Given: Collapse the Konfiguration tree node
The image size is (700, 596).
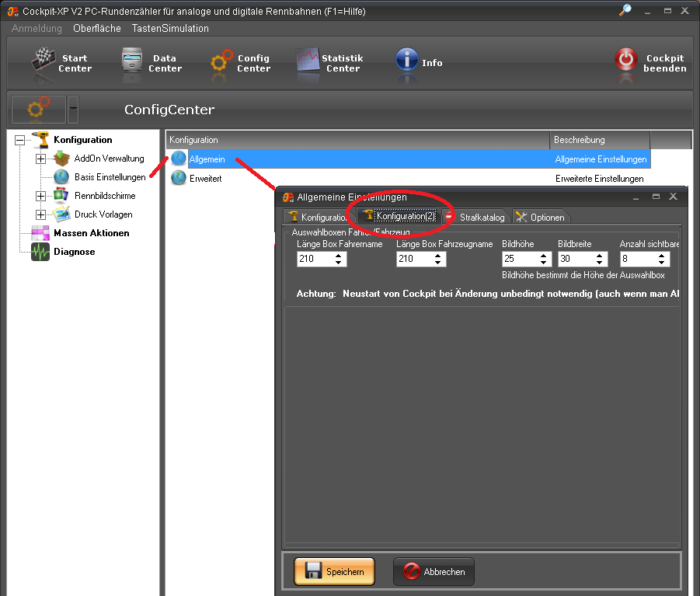Looking at the screenshot, I should 19,140.
